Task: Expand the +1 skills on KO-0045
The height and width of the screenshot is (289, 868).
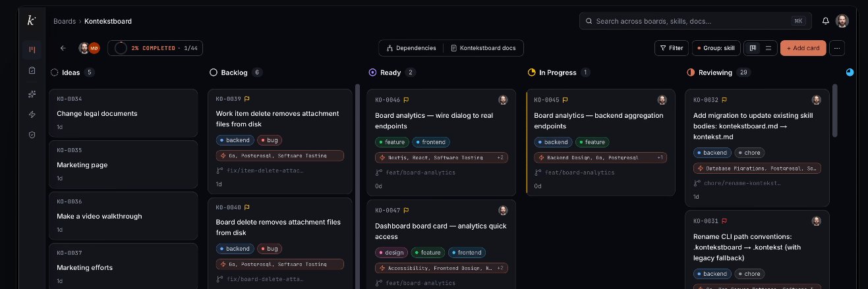Action: [660, 157]
